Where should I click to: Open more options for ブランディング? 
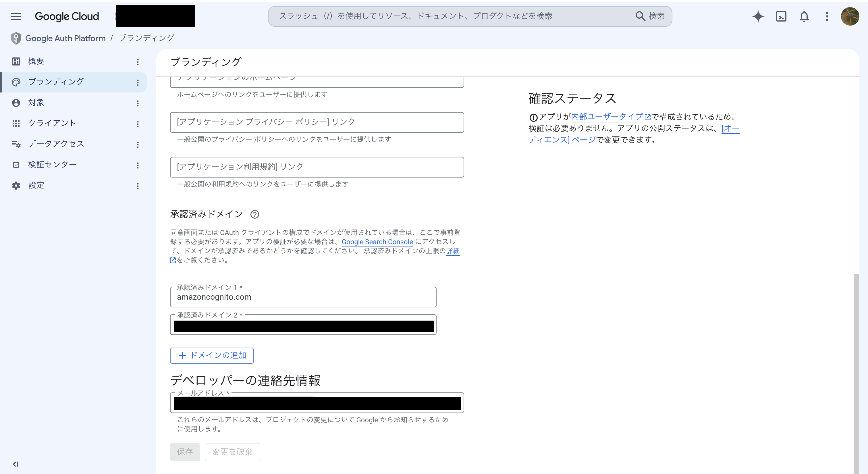click(138, 83)
